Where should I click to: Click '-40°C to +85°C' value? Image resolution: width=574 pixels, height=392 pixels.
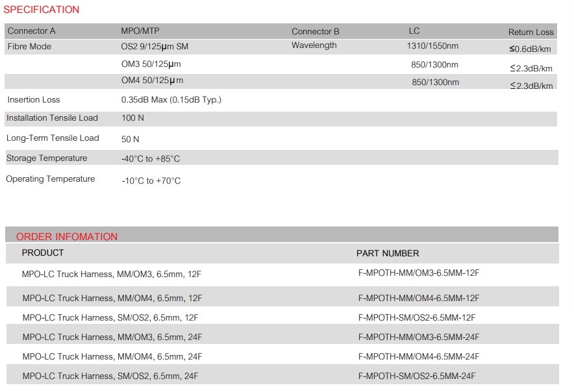tap(151, 159)
